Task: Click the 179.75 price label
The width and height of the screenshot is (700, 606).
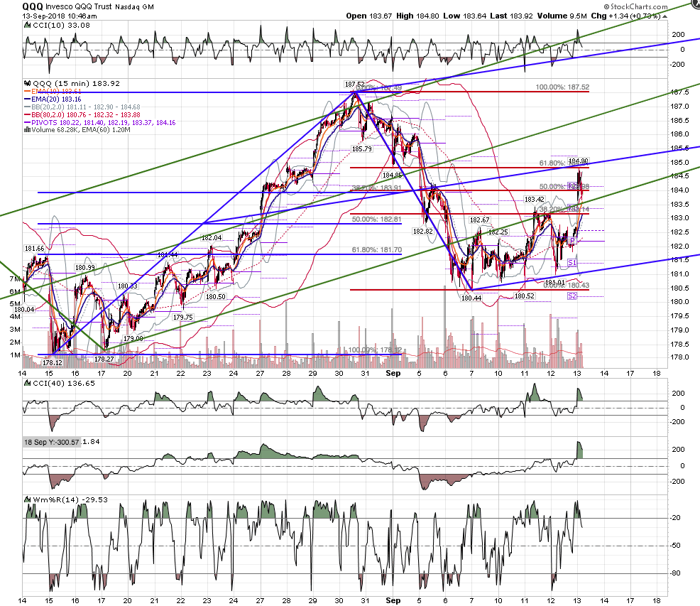Action: click(183, 318)
